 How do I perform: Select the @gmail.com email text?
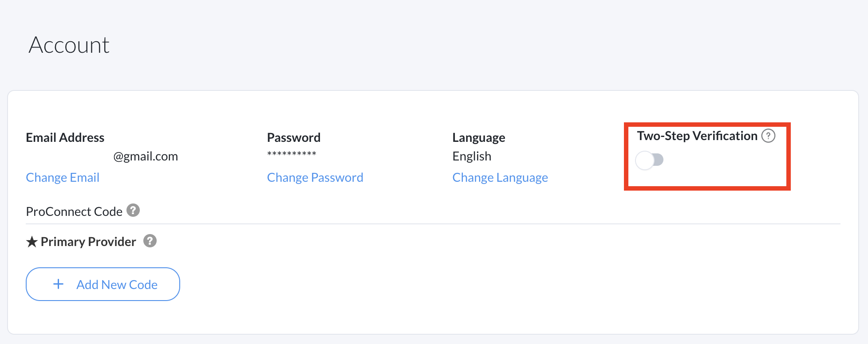pyautogui.click(x=146, y=156)
